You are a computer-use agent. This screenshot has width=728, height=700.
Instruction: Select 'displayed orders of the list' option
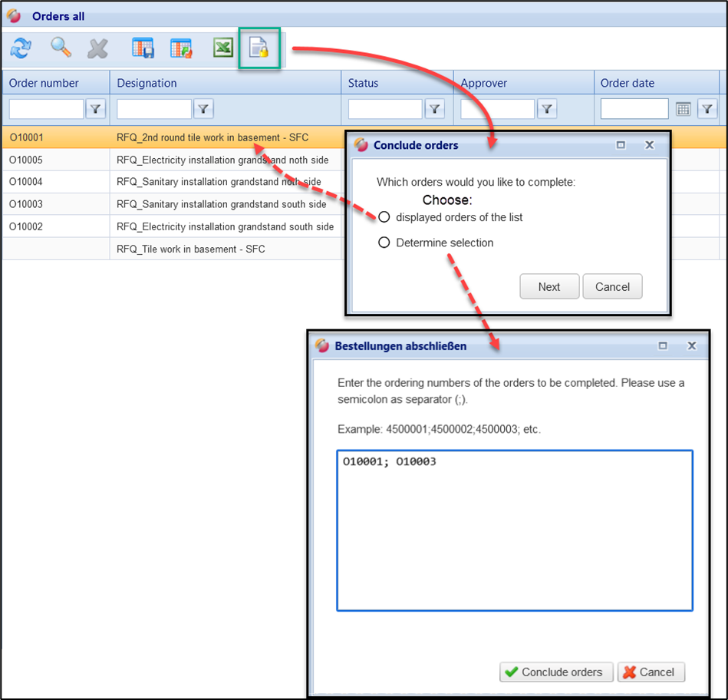pos(384,217)
